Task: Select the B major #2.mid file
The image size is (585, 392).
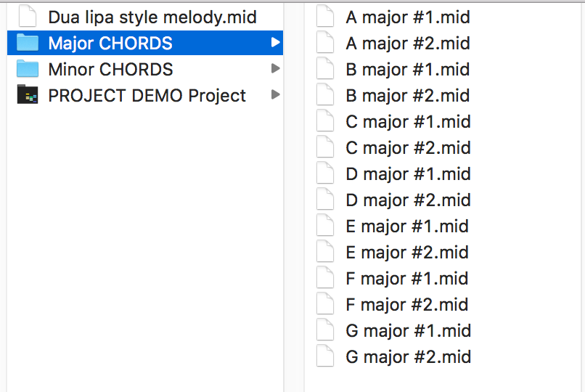Action: (x=407, y=96)
